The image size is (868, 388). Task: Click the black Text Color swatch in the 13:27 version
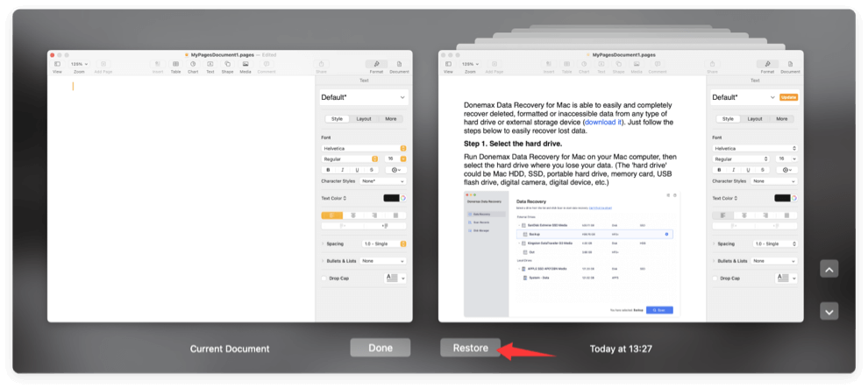point(782,198)
